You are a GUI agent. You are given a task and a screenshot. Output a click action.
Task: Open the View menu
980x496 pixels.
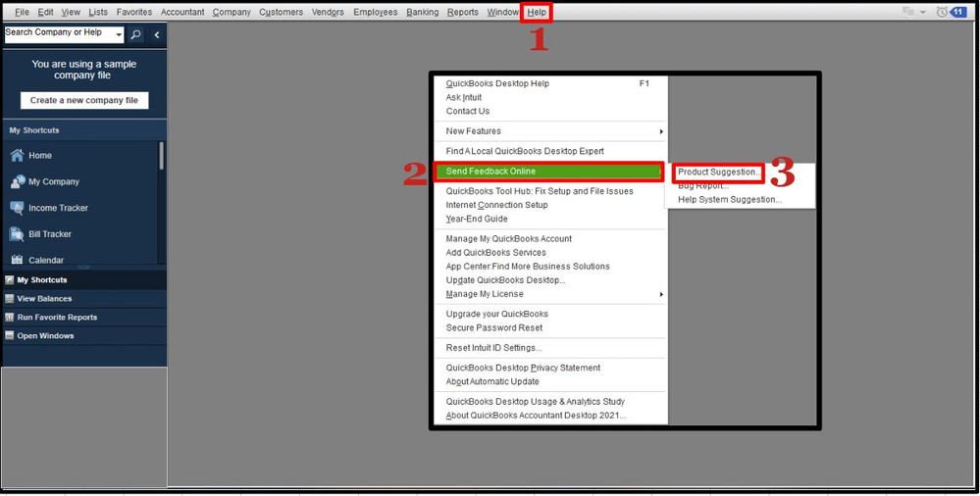coord(71,12)
